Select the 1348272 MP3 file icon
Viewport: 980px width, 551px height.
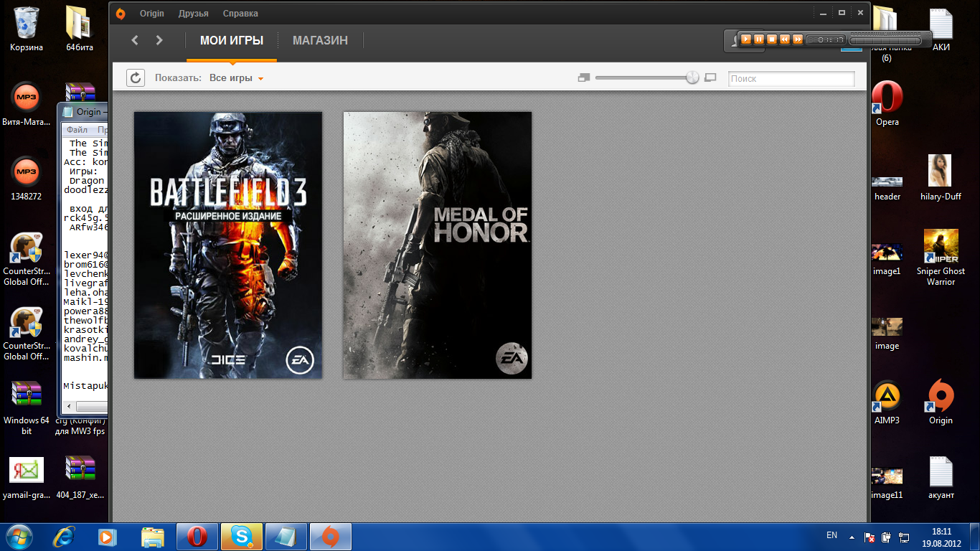(x=27, y=177)
